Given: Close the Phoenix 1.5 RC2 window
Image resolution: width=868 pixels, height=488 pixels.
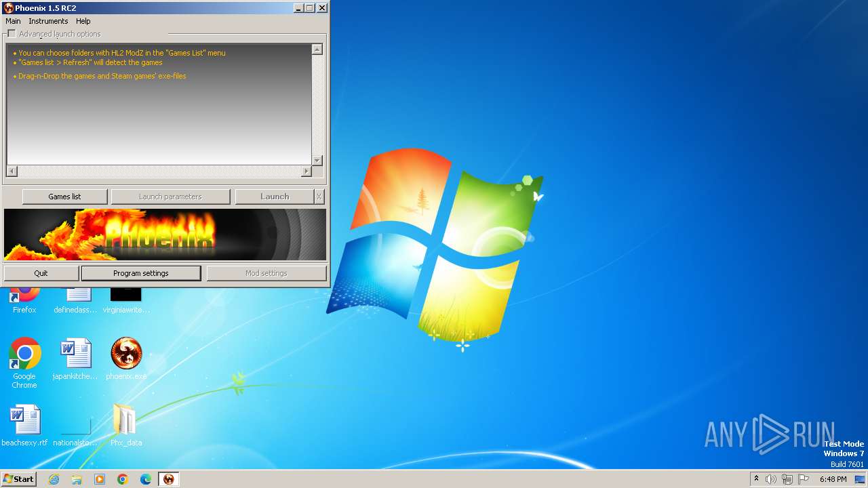Looking at the screenshot, I should 321,8.
